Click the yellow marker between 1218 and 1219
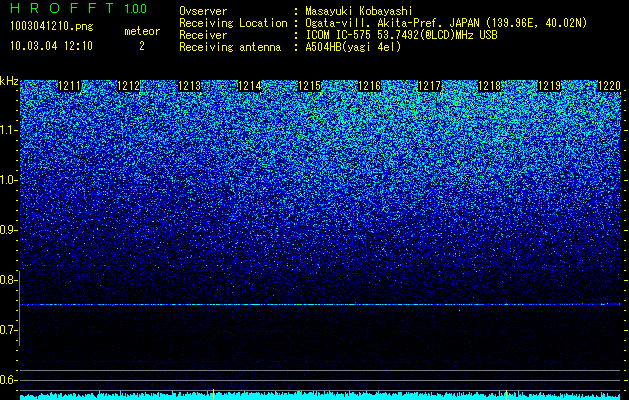Image resolution: width=629 pixels, height=400 pixels. click(x=506, y=394)
